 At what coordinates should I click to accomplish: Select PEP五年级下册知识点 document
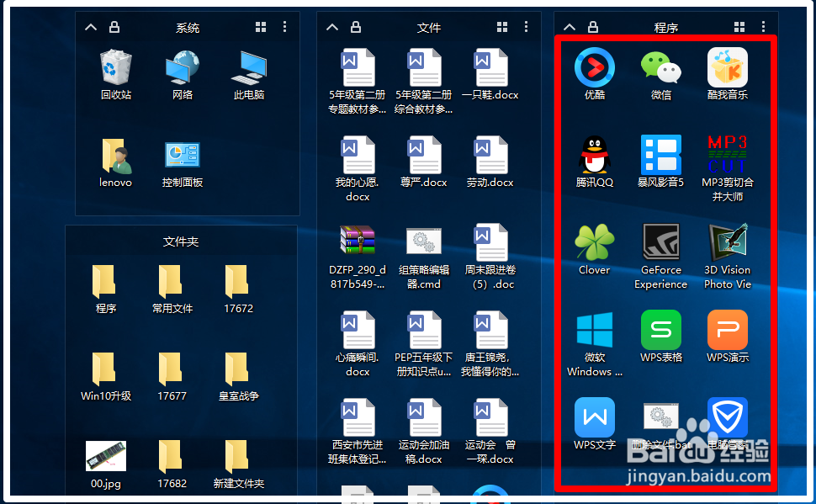(424, 330)
